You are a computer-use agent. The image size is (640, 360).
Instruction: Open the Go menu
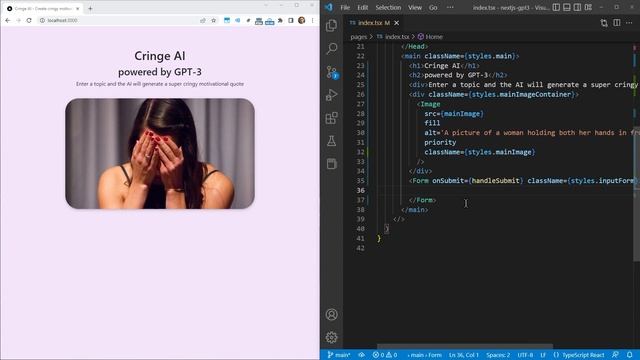coord(433,7)
